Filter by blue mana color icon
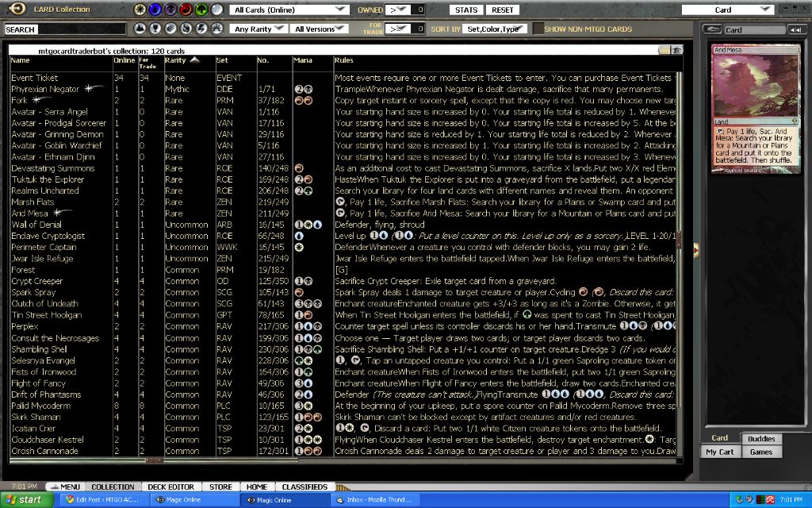 tap(155, 10)
